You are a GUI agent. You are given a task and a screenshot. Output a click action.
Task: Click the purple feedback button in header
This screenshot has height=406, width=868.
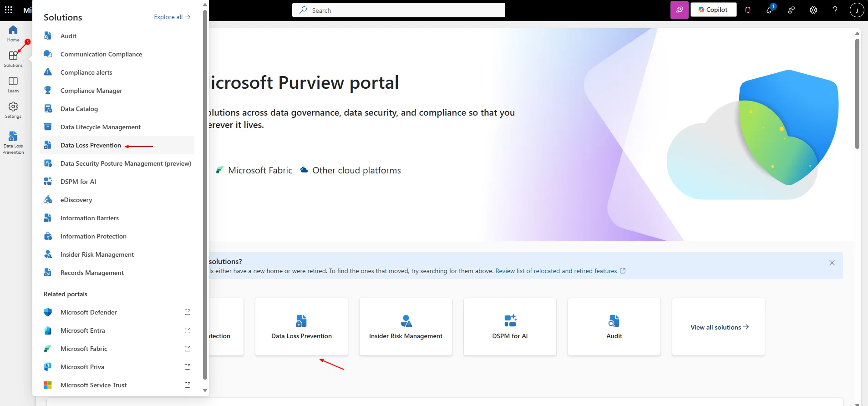pos(680,10)
